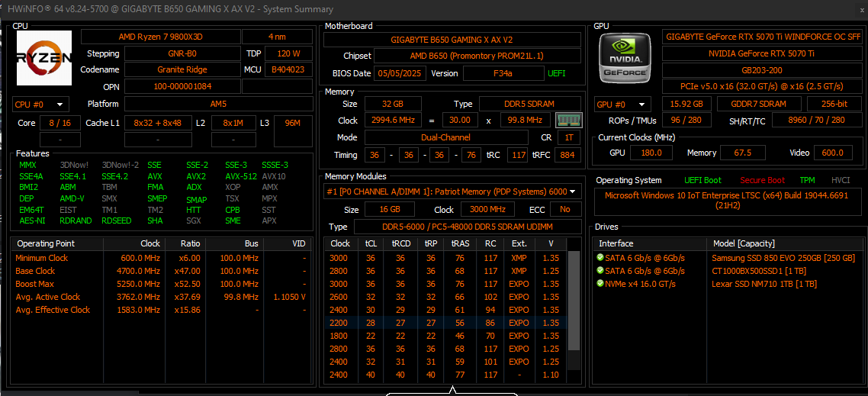This screenshot has height=396, width=868.
Task: Click the green status icon for Samsung SSD
Action: coord(600,258)
